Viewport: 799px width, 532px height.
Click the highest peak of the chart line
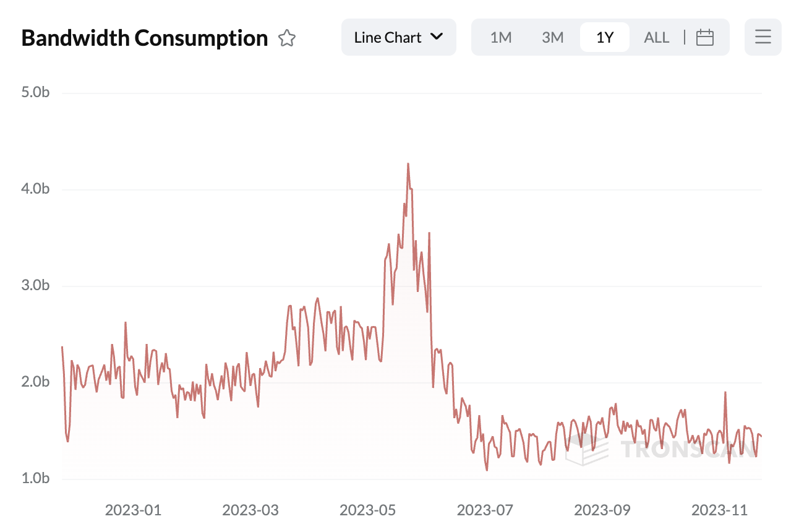click(408, 164)
